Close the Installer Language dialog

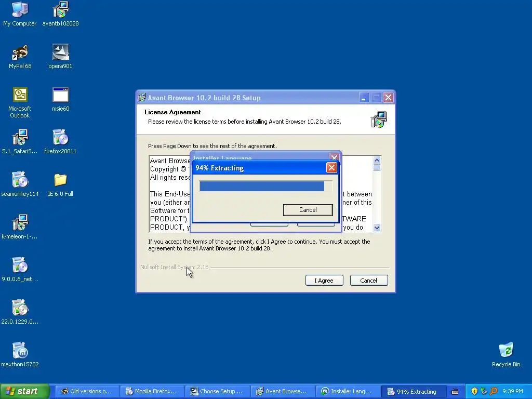click(x=334, y=157)
